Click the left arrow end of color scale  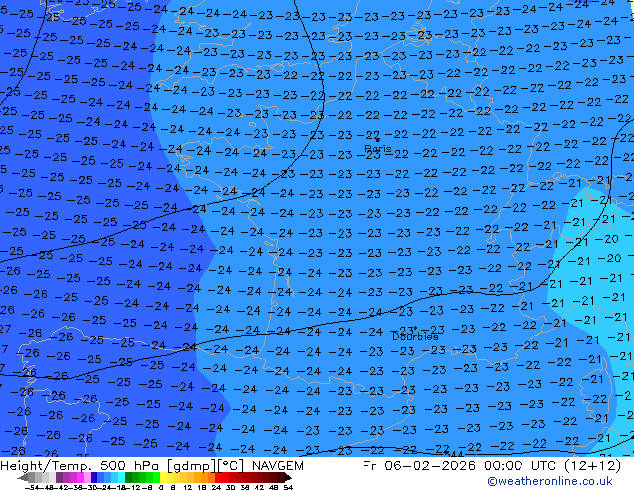(23, 477)
